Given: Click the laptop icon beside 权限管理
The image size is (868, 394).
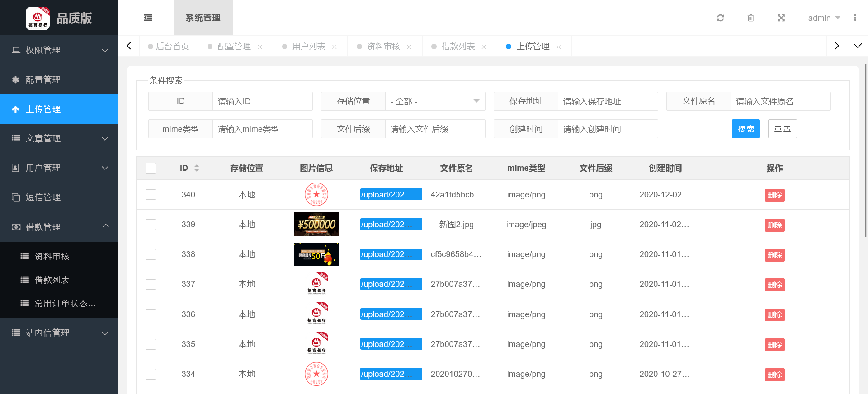Looking at the screenshot, I should (16, 50).
